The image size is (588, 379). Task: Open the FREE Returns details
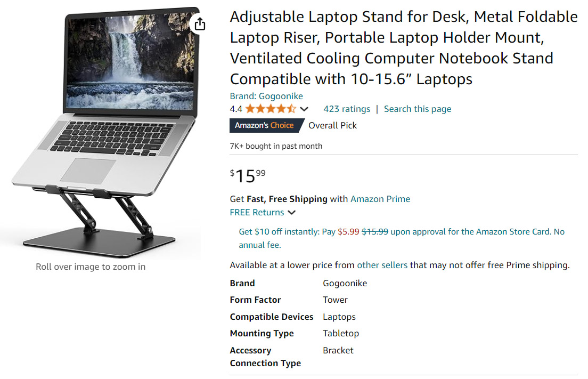(257, 212)
